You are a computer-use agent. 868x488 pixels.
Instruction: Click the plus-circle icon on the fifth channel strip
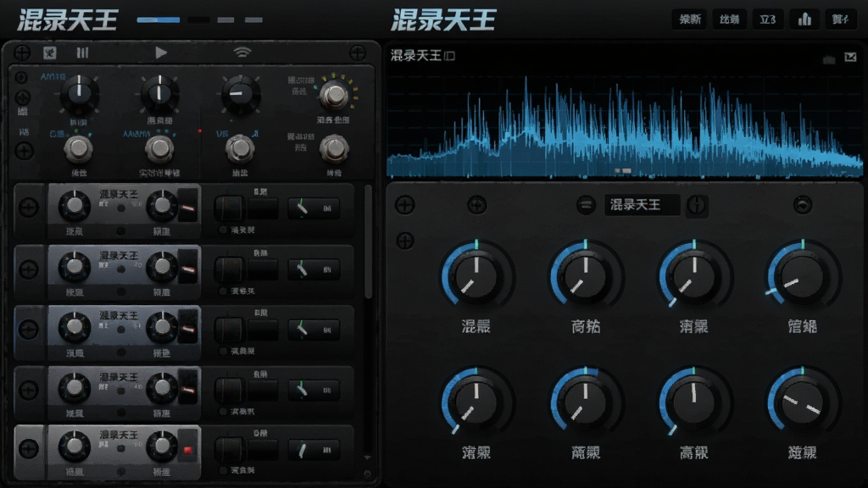[x=29, y=449]
